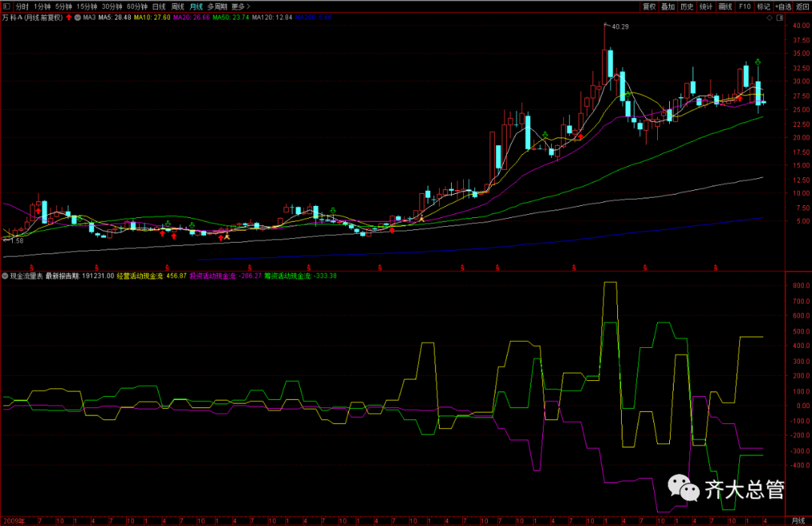Add stock via +自选 button
This screenshot has height=526, width=812.
tap(783, 6)
